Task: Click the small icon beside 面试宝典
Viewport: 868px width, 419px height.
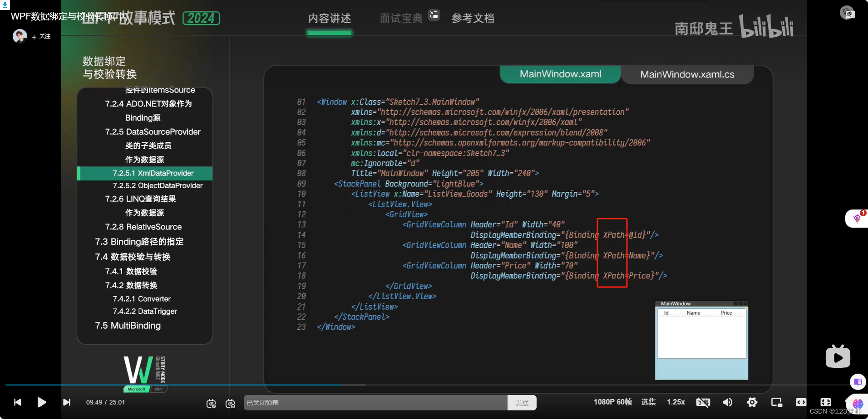Action: (x=434, y=15)
